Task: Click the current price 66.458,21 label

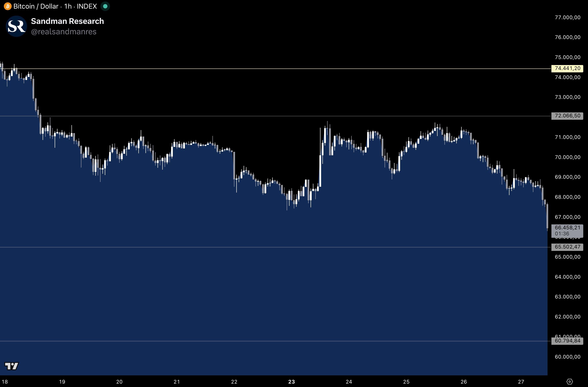Action: 567,227
